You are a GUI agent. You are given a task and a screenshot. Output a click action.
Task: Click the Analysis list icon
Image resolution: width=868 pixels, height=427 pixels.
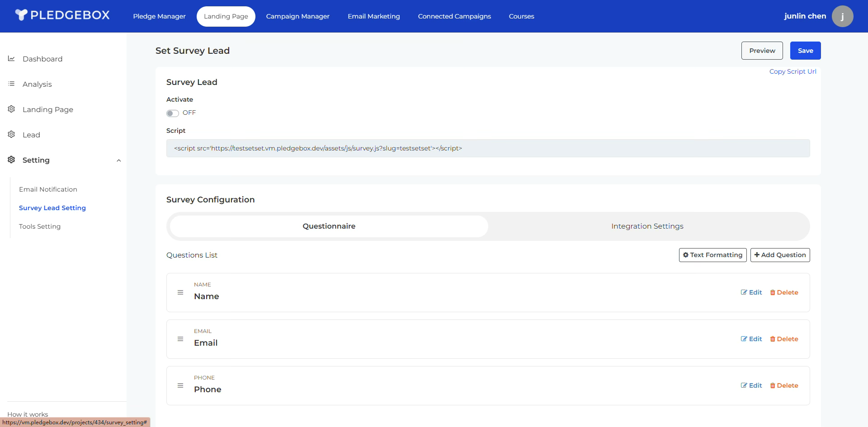(x=11, y=84)
